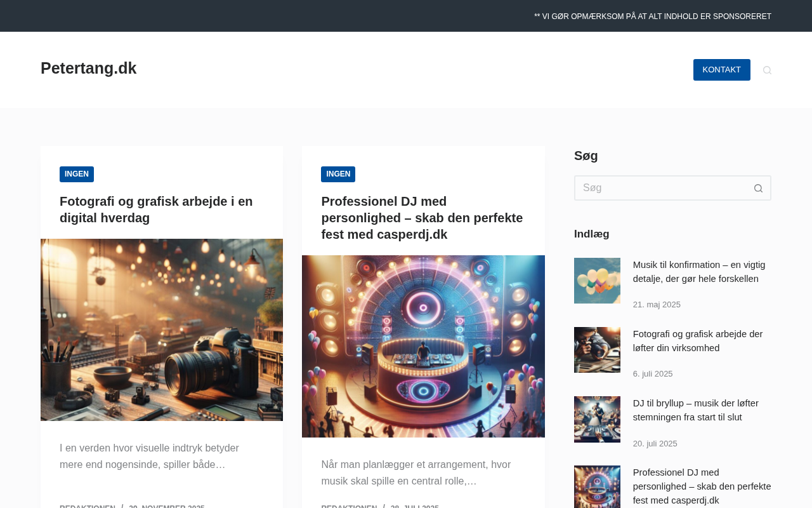The image size is (812, 508).
Task: Open the wedding DJ thumbnail in sidebar
Action: click(x=597, y=419)
